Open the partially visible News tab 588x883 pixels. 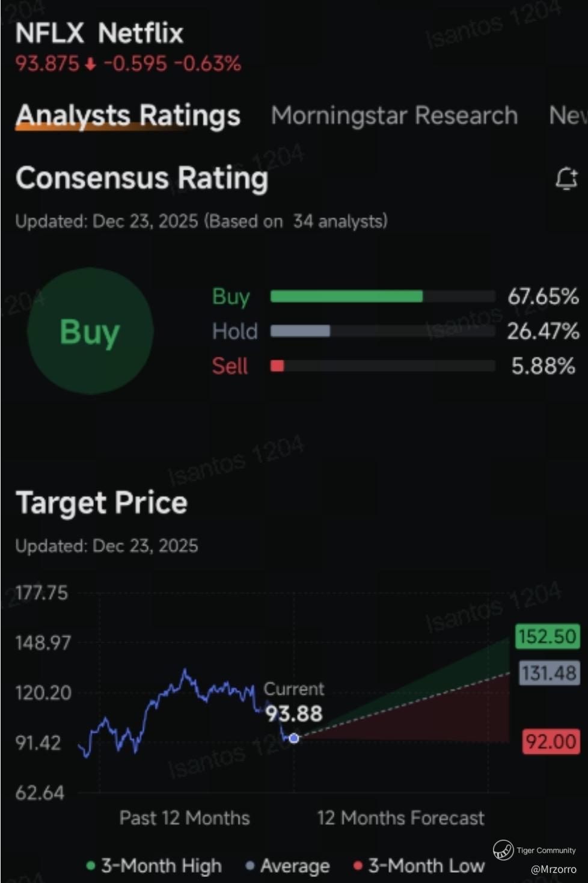(568, 115)
